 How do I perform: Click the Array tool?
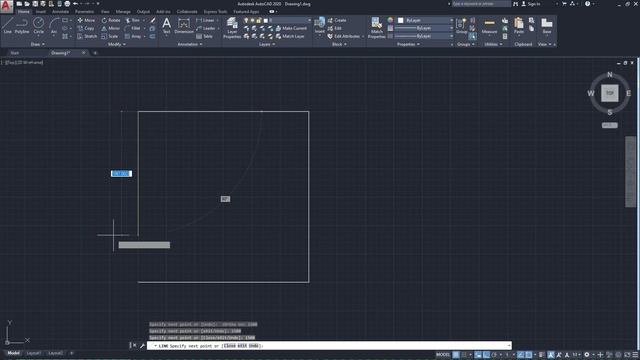coord(133,36)
